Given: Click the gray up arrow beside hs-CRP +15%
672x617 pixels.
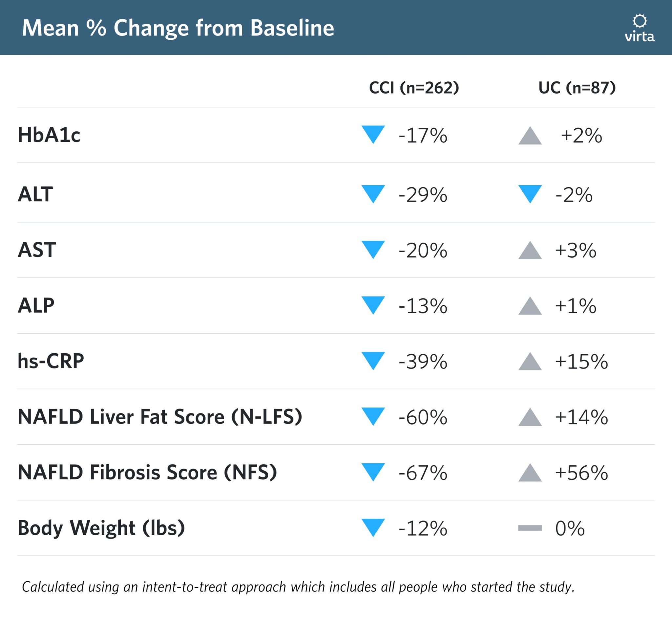Looking at the screenshot, I should 530,363.
